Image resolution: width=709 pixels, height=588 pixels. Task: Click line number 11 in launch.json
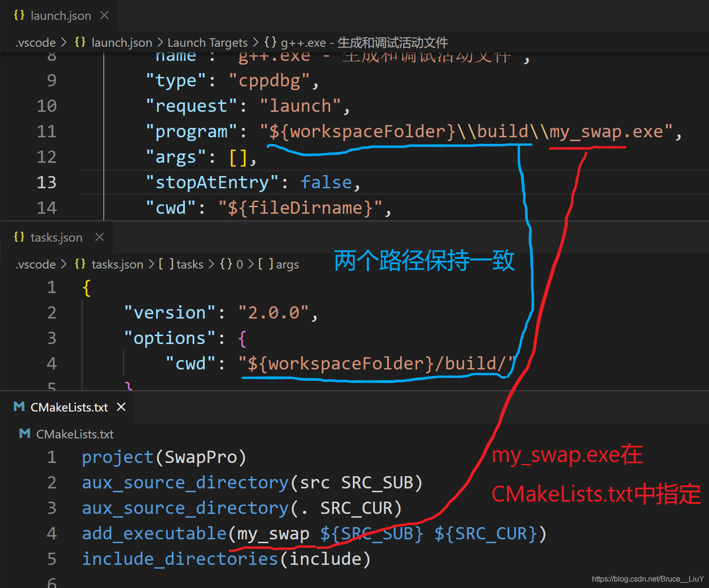[47, 131]
